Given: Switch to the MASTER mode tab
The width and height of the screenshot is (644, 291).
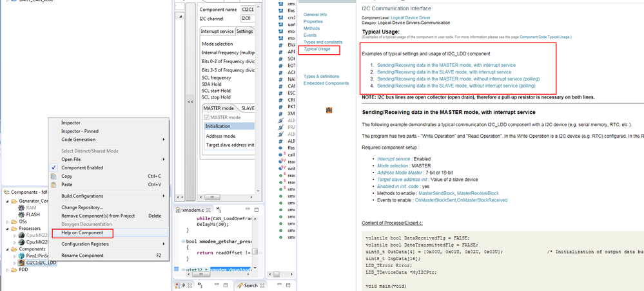Looking at the screenshot, I should coord(219,108).
